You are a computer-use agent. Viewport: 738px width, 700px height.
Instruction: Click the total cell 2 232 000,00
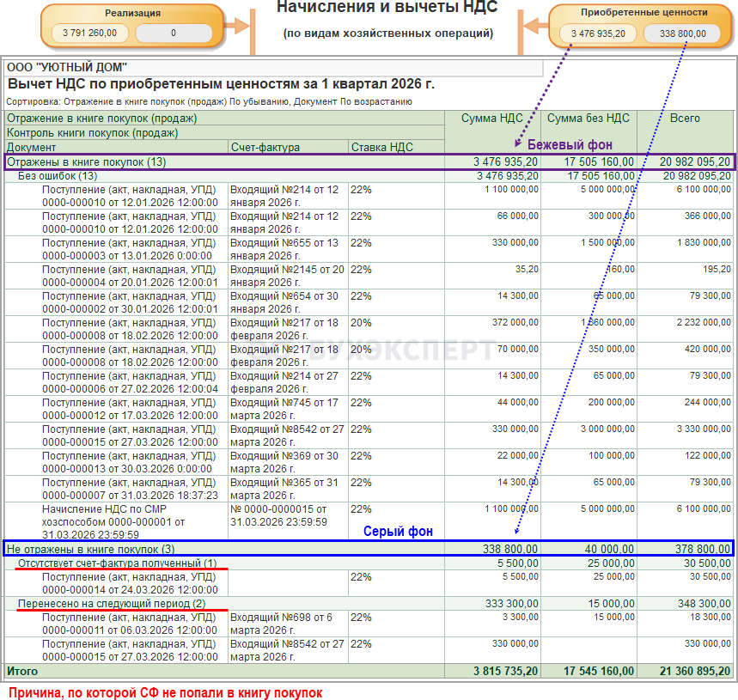tap(704, 322)
